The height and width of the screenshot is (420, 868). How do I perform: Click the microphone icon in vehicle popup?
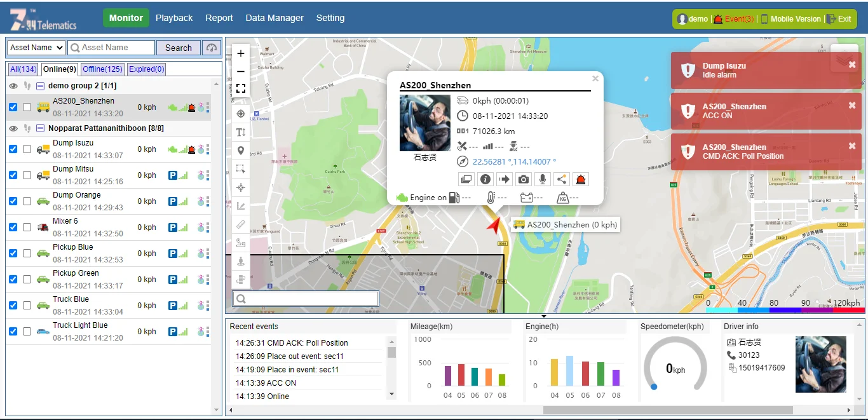pos(542,180)
